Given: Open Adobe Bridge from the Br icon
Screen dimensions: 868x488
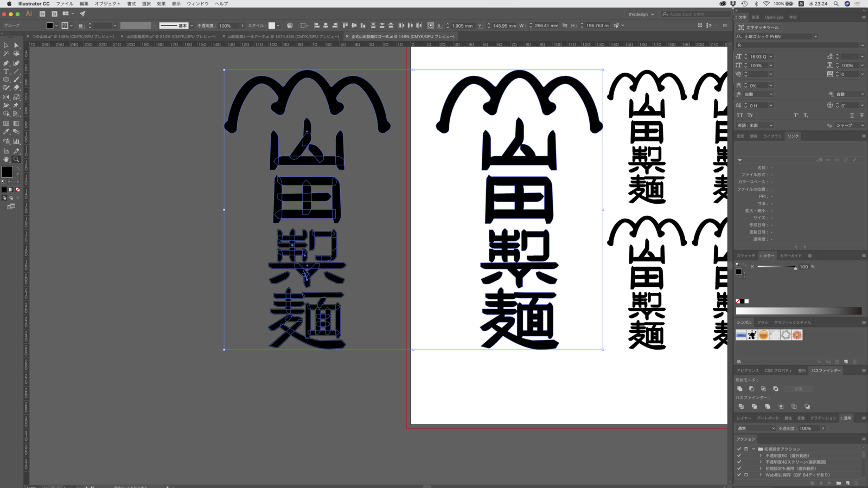Looking at the screenshot, I should (42, 14).
